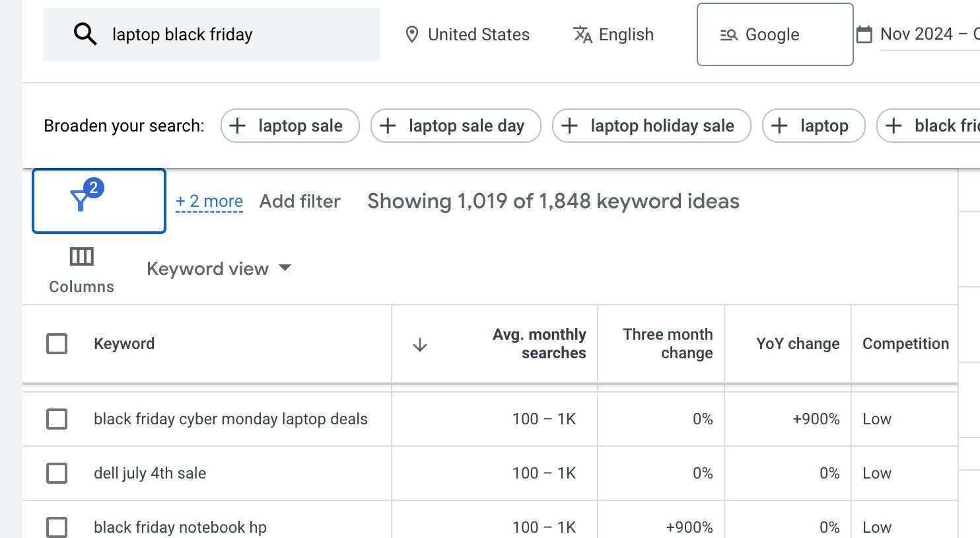This screenshot has width=980, height=538.
Task: Add 'laptop holiday sale' suggestion chip
Action: (x=651, y=126)
